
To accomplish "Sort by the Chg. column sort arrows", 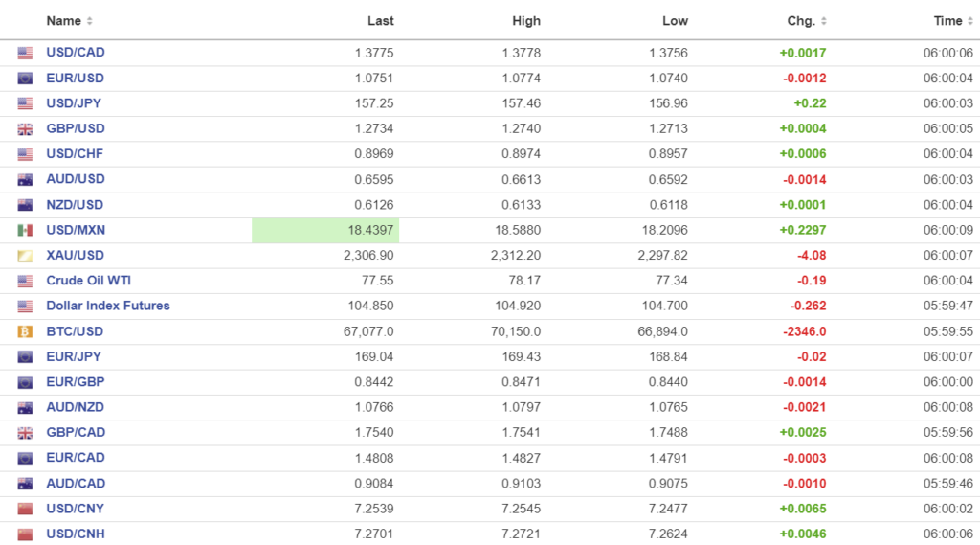I will [x=824, y=21].
